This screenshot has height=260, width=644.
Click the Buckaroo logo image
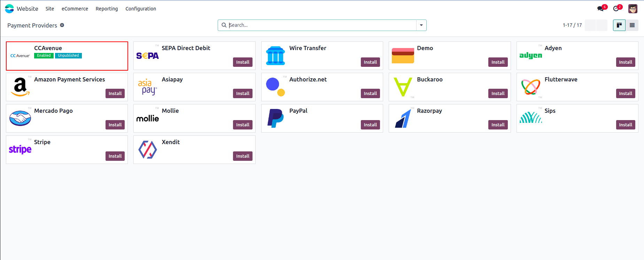403,87
